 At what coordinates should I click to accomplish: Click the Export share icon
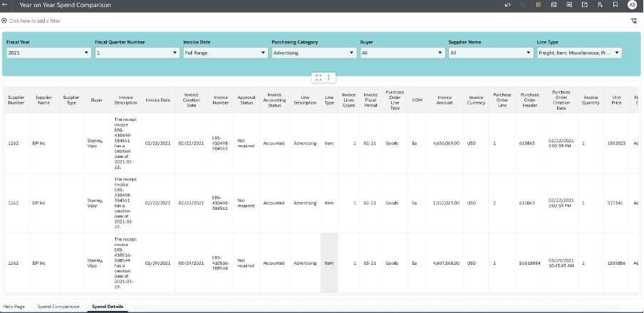pos(585,5)
